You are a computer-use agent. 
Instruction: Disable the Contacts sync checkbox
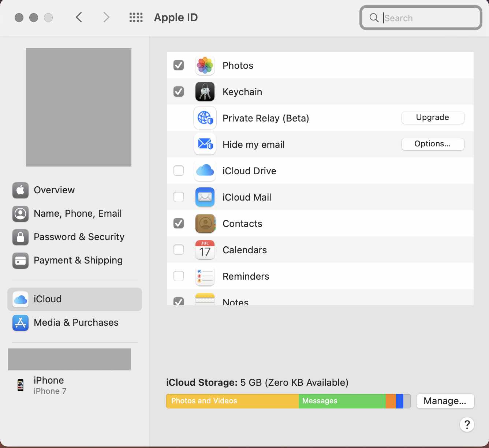click(179, 224)
